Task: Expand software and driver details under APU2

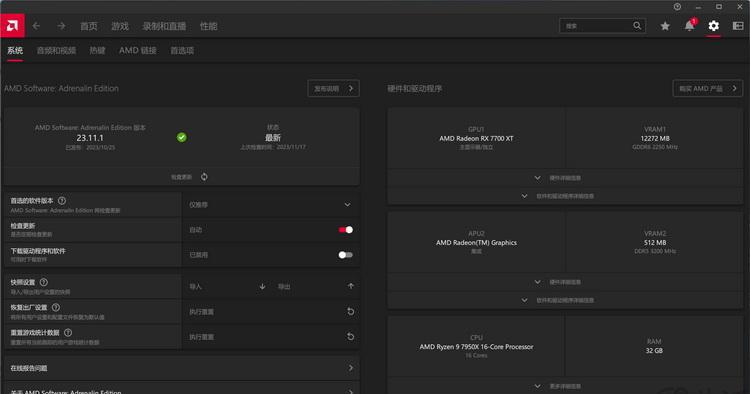Action: 565,300
